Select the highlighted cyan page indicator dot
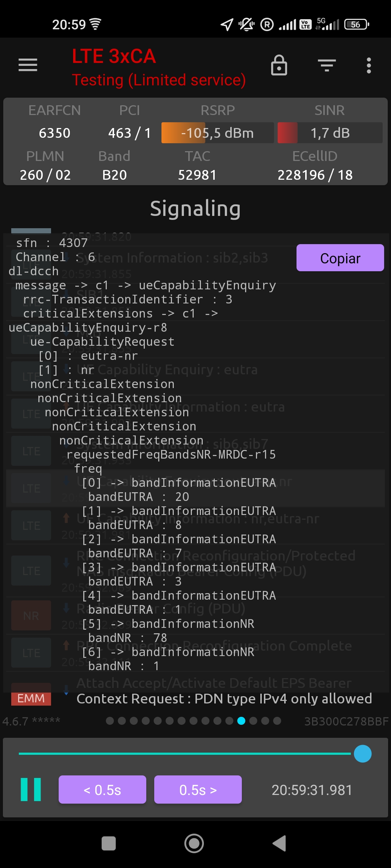The width and height of the screenshot is (391, 868). pos(241,721)
